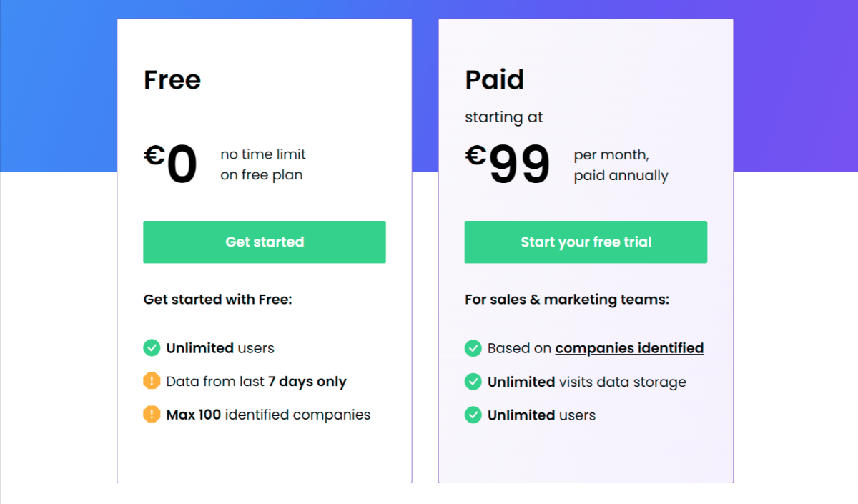
Task: Click 'no time limit on free plan' text
Action: point(263,164)
